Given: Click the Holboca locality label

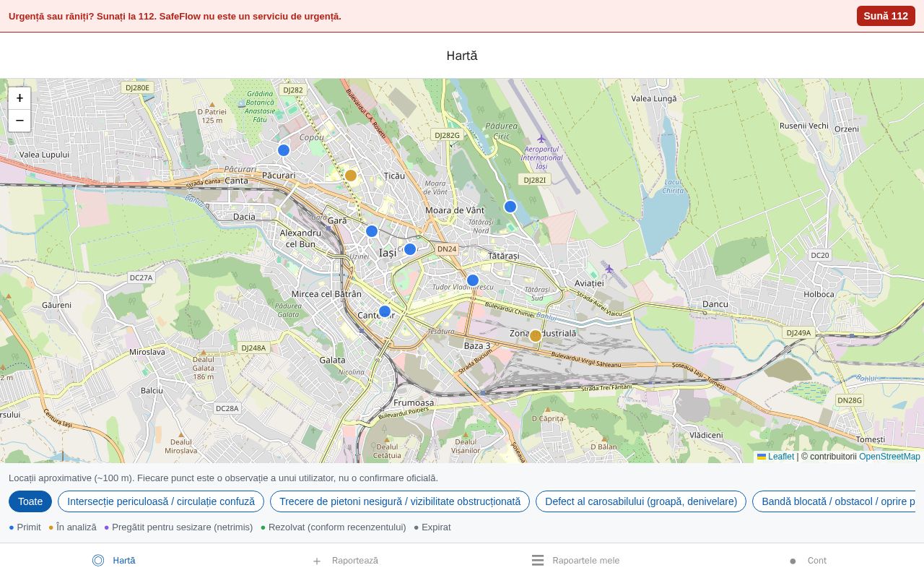Looking at the screenshot, I should point(819,294).
